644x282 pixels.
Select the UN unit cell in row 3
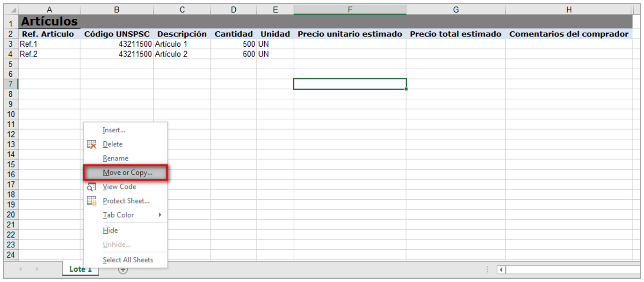point(275,44)
